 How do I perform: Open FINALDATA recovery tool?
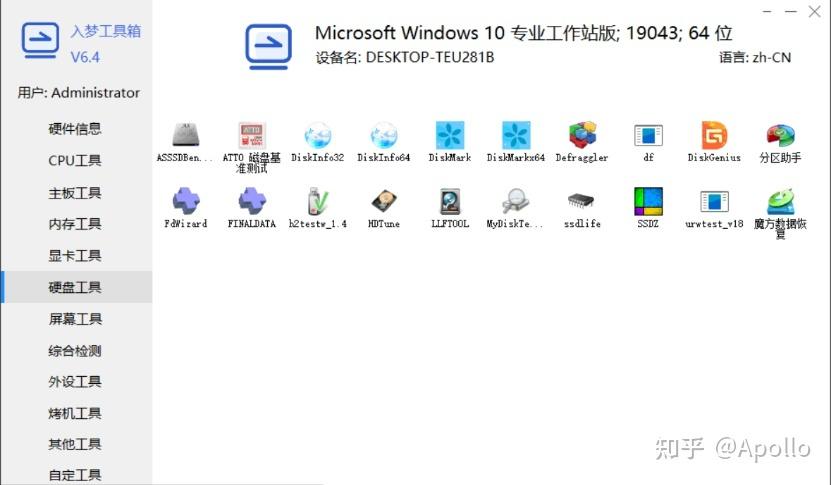coord(251,203)
